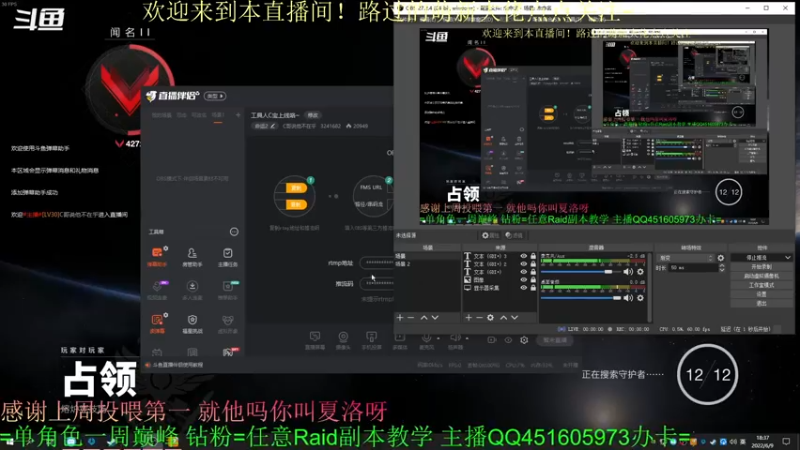Click the lower yellow copy button in step 1
The width and height of the screenshot is (800, 450).
coord(296,205)
